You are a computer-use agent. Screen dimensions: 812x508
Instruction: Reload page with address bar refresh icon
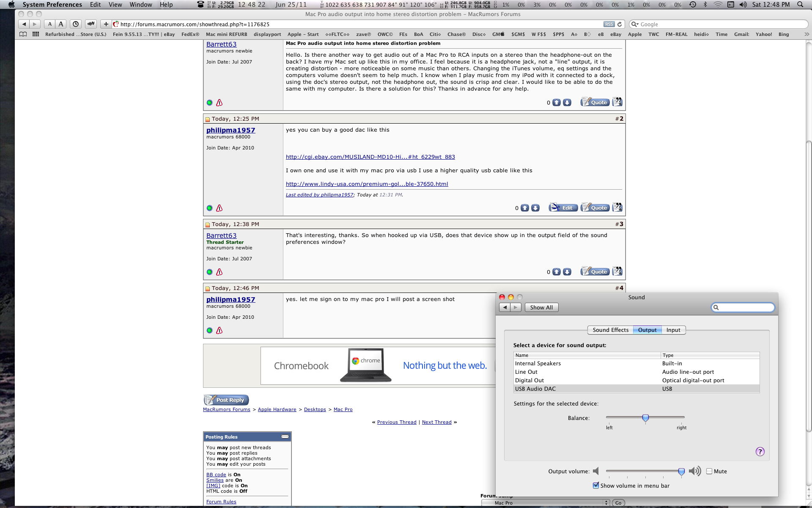(620, 24)
